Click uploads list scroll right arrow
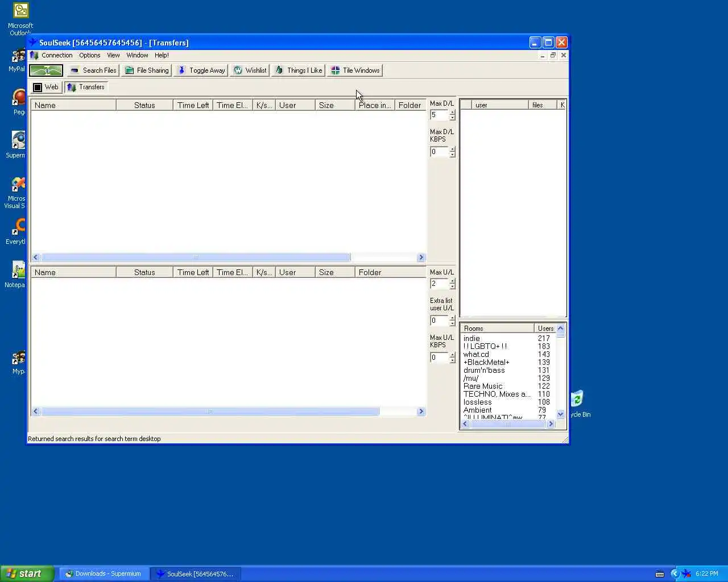Image resolution: width=728 pixels, height=582 pixels. pos(421,411)
